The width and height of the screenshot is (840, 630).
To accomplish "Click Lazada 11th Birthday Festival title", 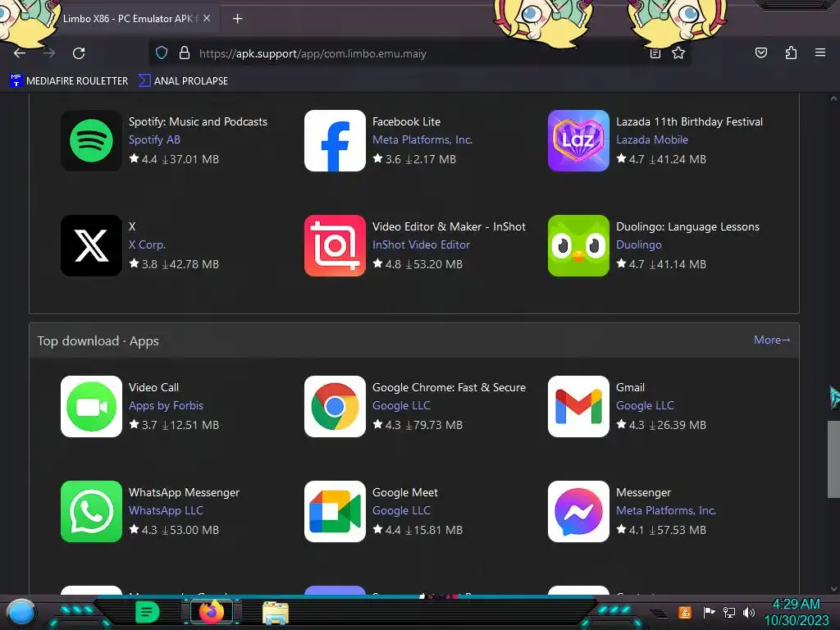I will coord(689,121).
